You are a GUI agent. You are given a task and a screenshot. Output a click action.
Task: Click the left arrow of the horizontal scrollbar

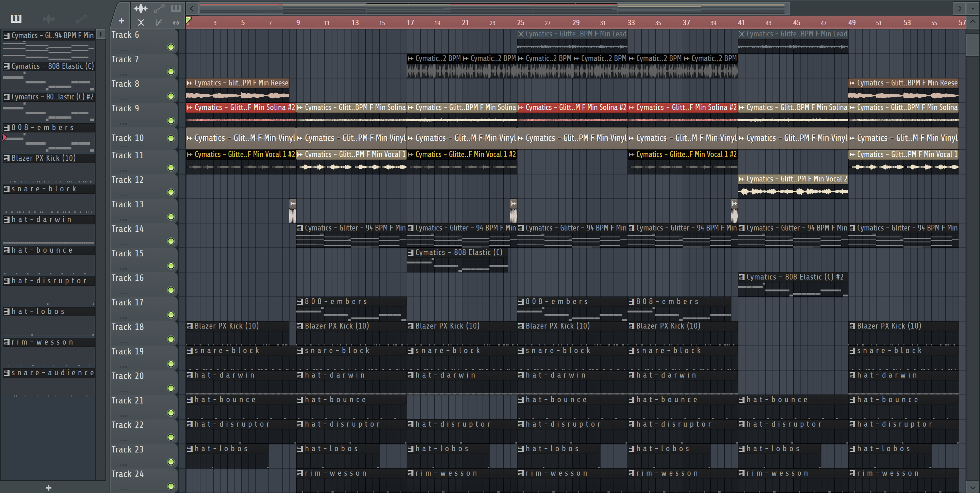(192, 8)
